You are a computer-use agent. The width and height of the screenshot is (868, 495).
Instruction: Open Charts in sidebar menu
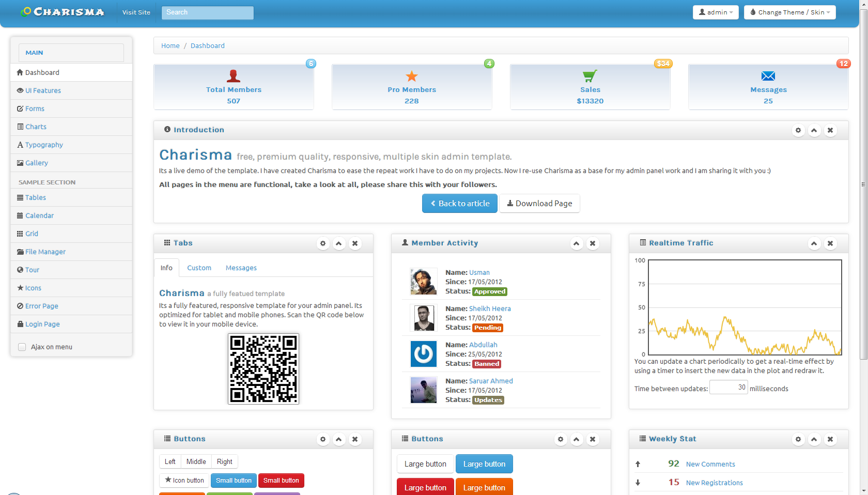point(71,127)
